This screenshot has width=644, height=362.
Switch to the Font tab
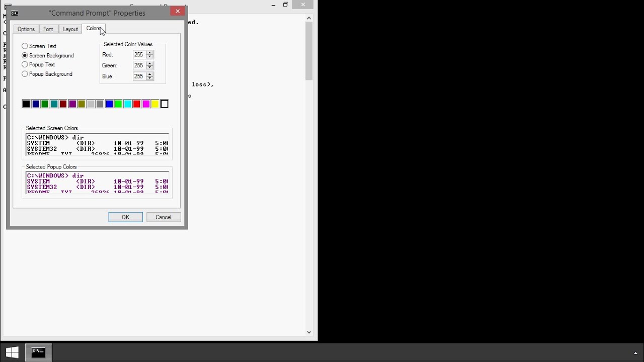point(48,29)
